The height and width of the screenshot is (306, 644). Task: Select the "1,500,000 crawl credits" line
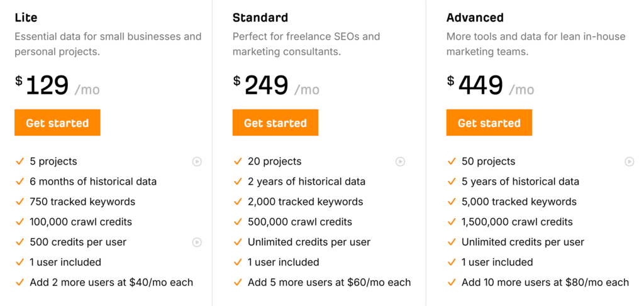[517, 222]
